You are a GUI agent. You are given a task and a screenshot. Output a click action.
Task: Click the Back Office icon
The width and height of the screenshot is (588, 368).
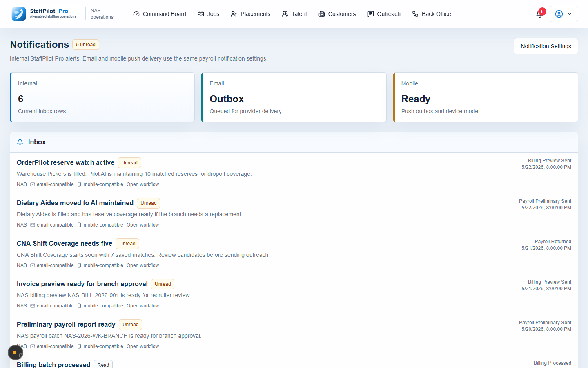click(x=415, y=14)
